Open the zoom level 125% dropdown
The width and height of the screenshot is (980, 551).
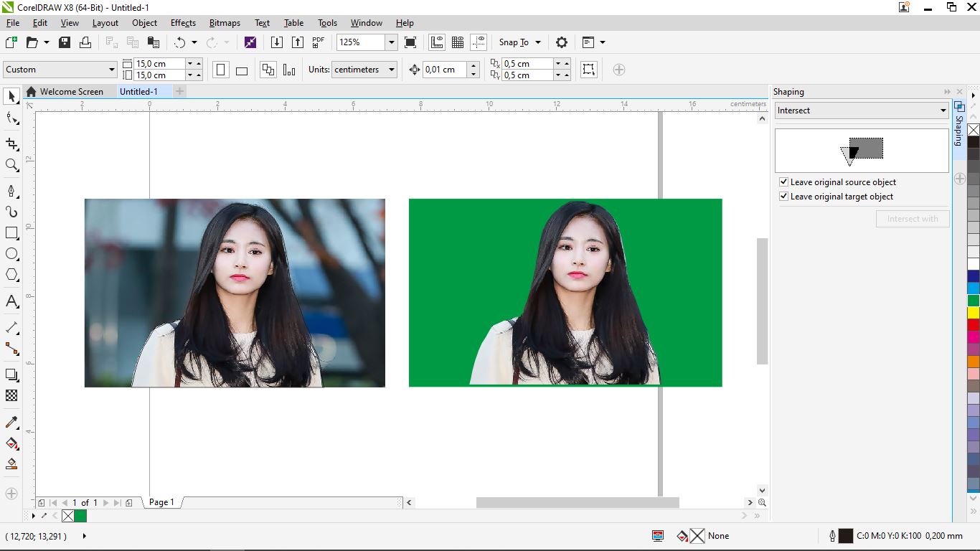pos(391,42)
